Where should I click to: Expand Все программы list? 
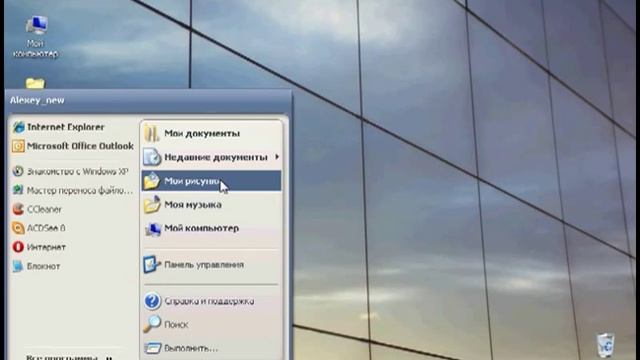click(x=69, y=357)
